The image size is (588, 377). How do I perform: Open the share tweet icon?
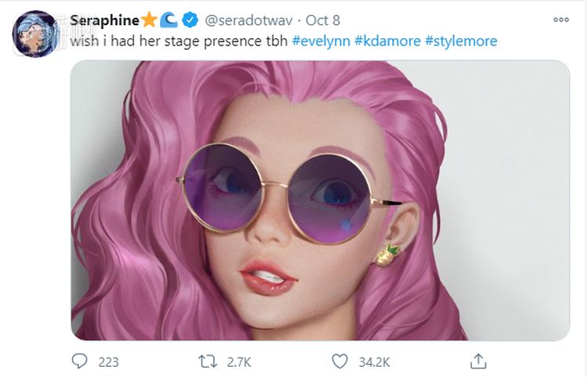pos(478,361)
